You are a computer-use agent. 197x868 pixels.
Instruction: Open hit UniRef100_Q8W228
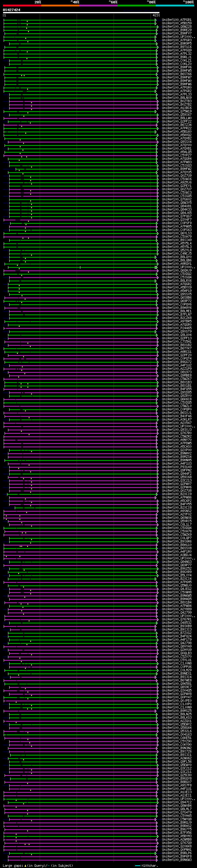pyautogui.click(x=177, y=26)
